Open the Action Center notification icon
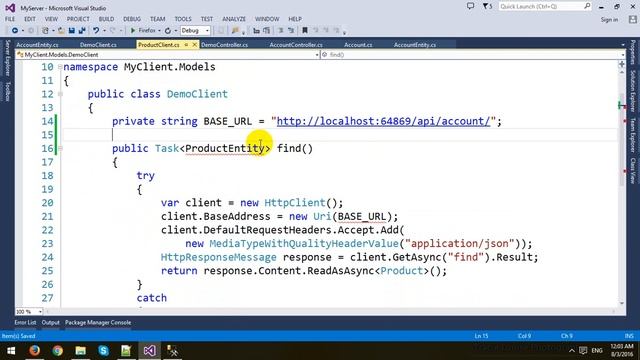The width and height of the screenshot is (640, 360). tap(583, 351)
